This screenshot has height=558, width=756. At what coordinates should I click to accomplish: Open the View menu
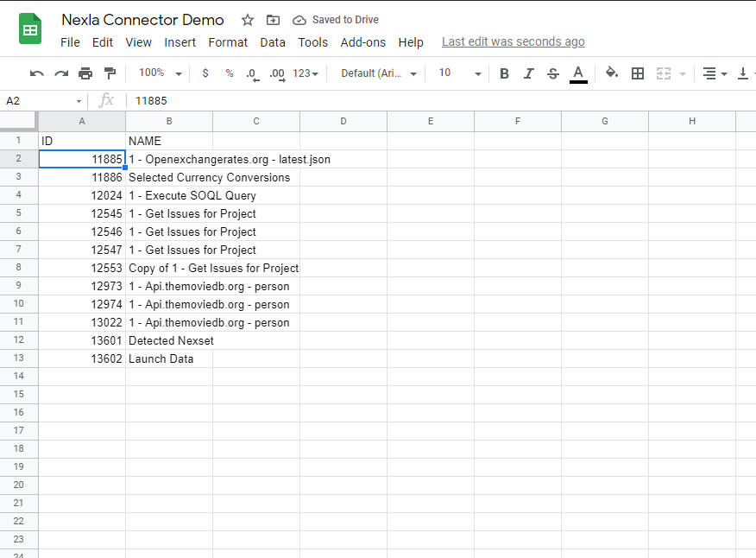[x=138, y=42]
